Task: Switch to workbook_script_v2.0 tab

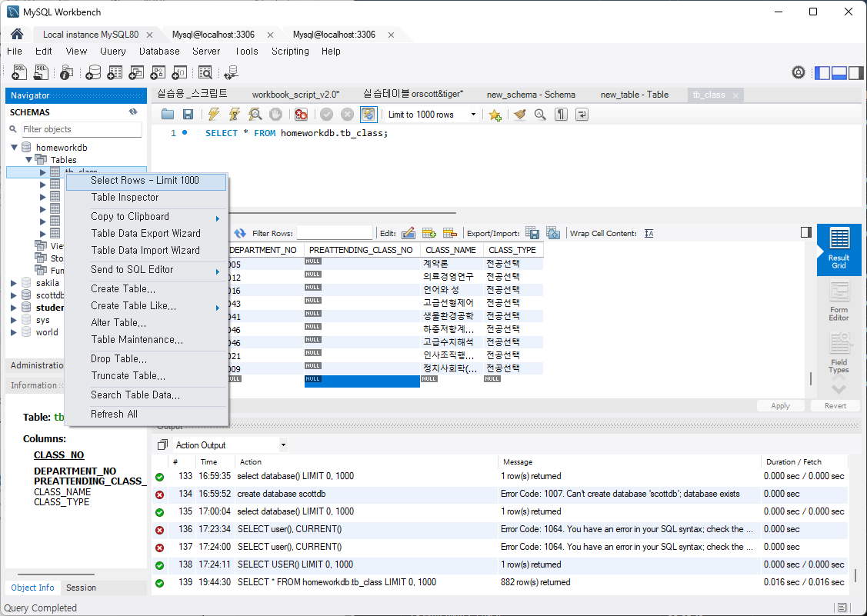Action: click(x=295, y=95)
